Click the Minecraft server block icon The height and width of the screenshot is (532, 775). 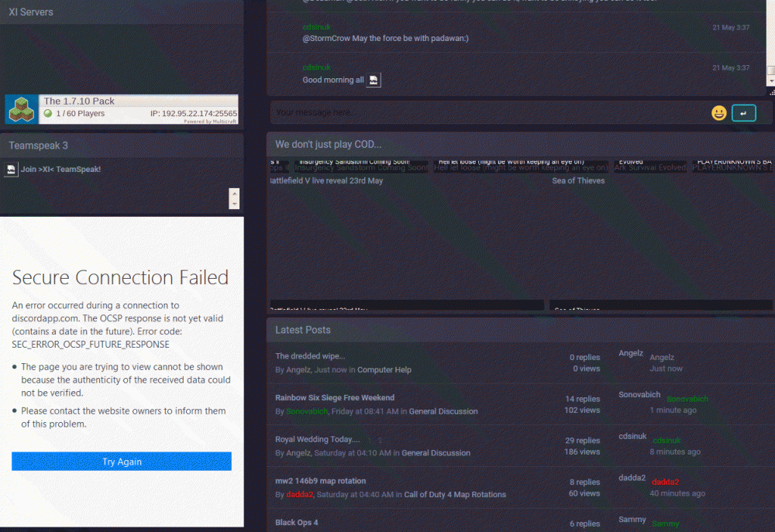21,109
